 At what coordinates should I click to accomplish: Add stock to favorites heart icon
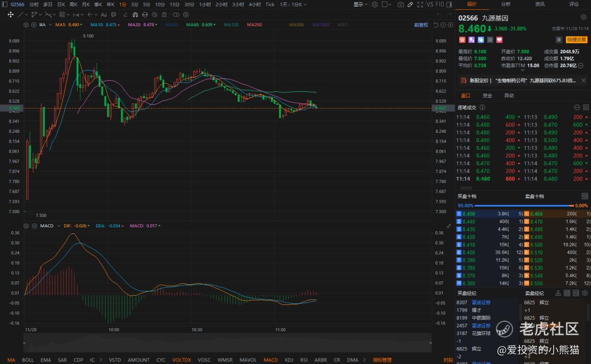[x=499, y=39]
